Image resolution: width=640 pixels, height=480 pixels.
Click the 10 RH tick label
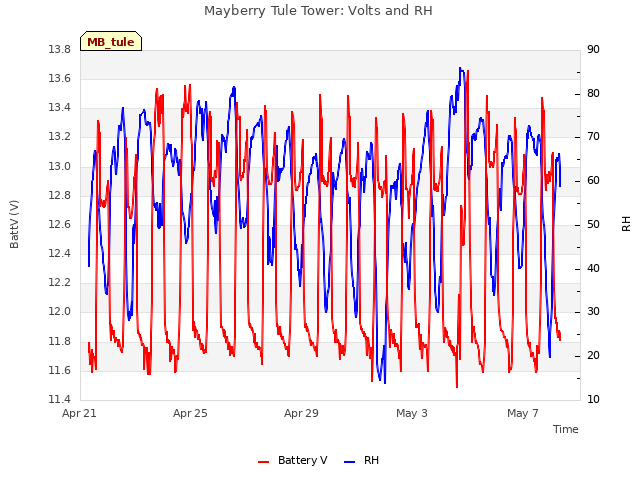pyautogui.click(x=593, y=399)
